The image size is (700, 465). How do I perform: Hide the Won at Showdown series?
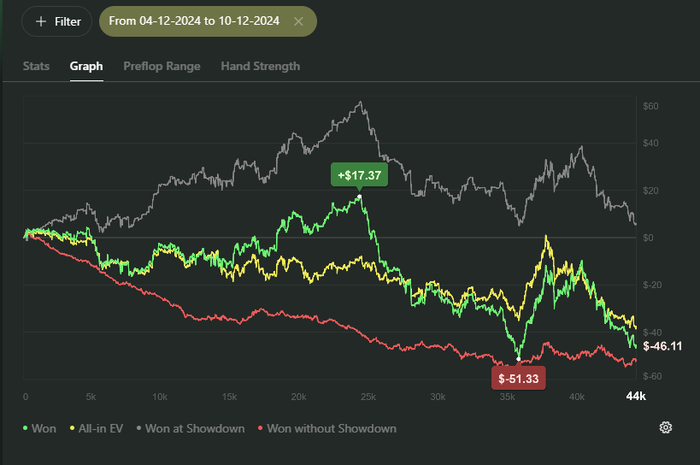tap(198, 428)
